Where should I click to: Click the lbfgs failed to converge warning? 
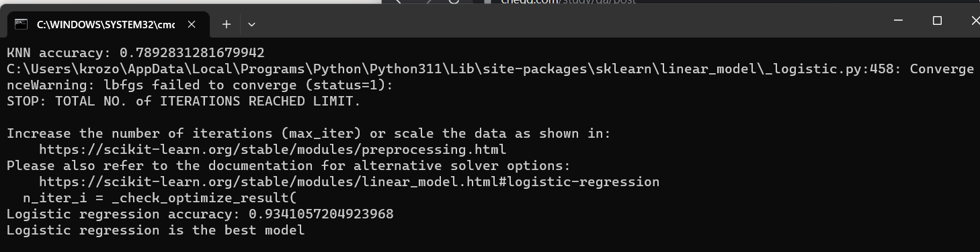click(x=199, y=85)
